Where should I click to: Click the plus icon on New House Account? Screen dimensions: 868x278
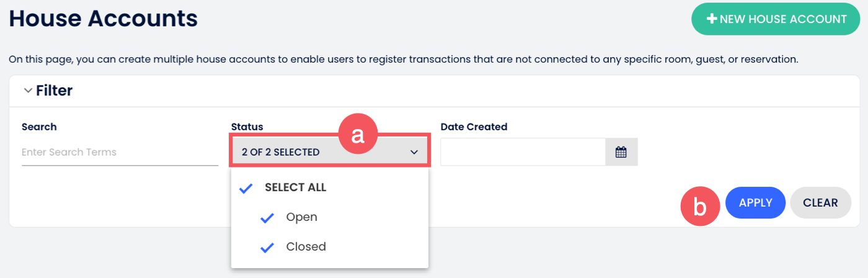pos(712,19)
